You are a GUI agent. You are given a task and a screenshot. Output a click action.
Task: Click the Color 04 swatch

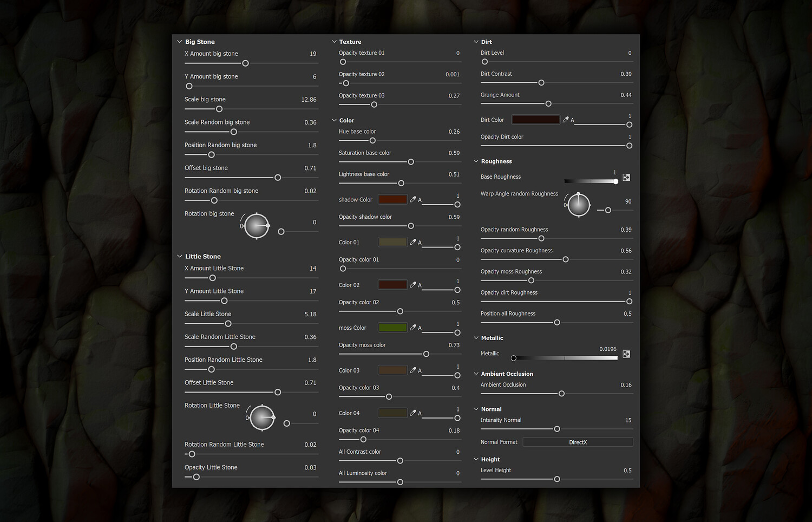pos(392,413)
